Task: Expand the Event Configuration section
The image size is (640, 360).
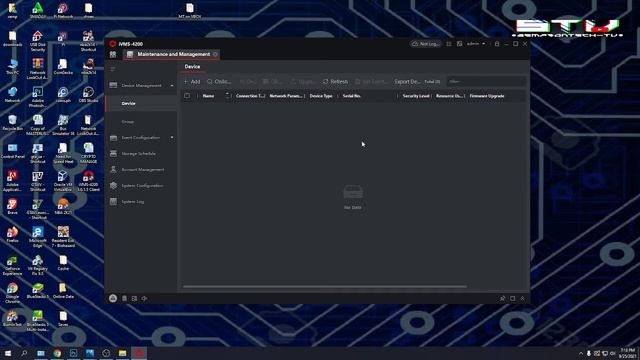Action: 172,138
